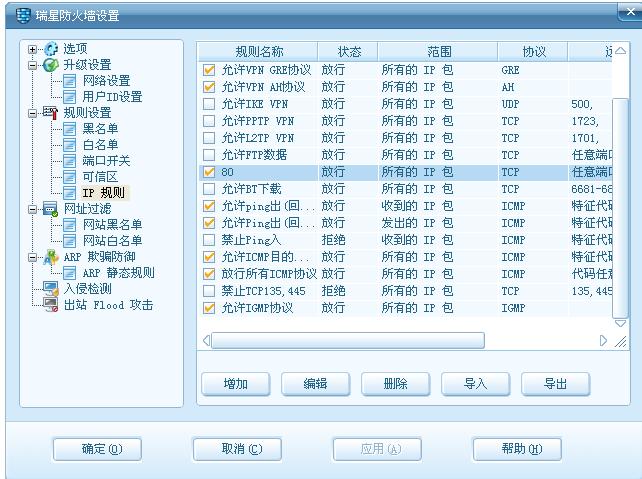This screenshot has width=642, height=479.
Task: Select the 允许BT下载 rule name
Action: [251, 189]
